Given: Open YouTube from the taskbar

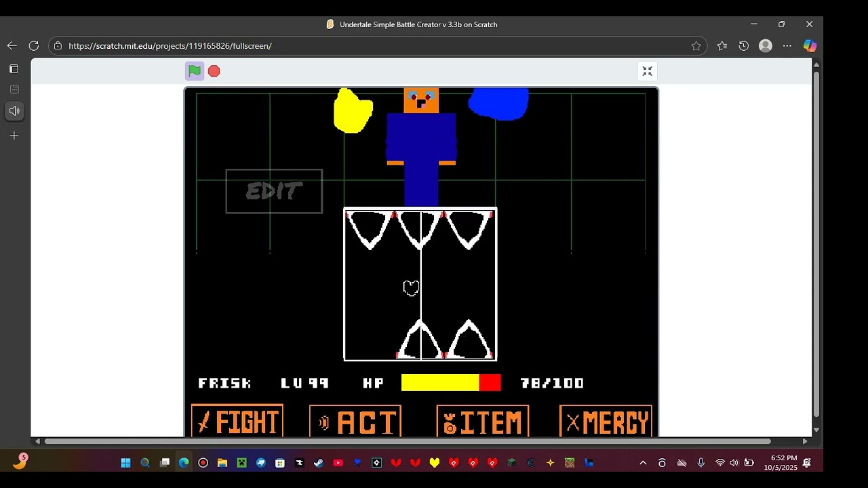Looking at the screenshot, I should coord(338,463).
